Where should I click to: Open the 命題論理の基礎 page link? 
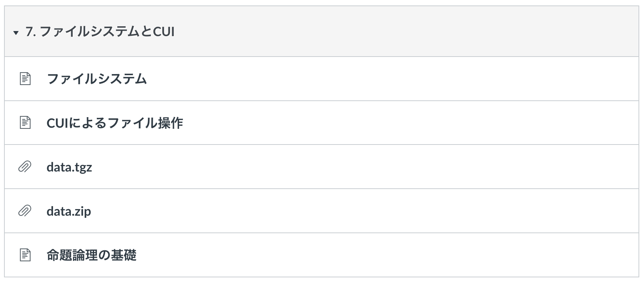(x=91, y=255)
